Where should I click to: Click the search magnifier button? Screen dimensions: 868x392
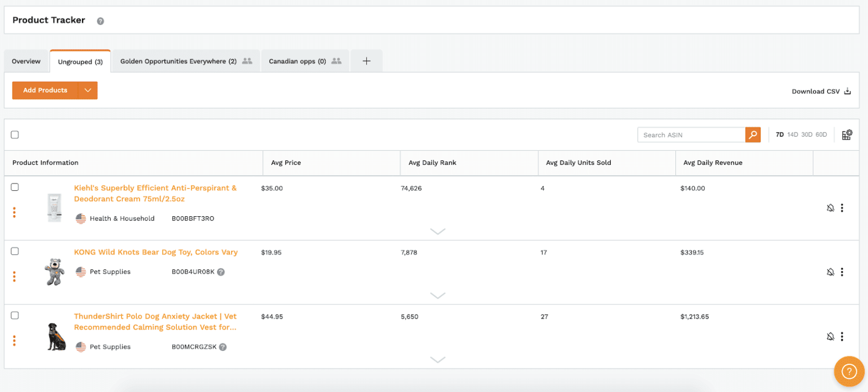pyautogui.click(x=753, y=134)
